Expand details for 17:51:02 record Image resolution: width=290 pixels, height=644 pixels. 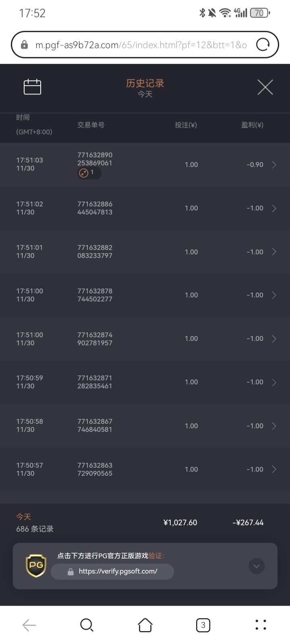[x=274, y=208]
